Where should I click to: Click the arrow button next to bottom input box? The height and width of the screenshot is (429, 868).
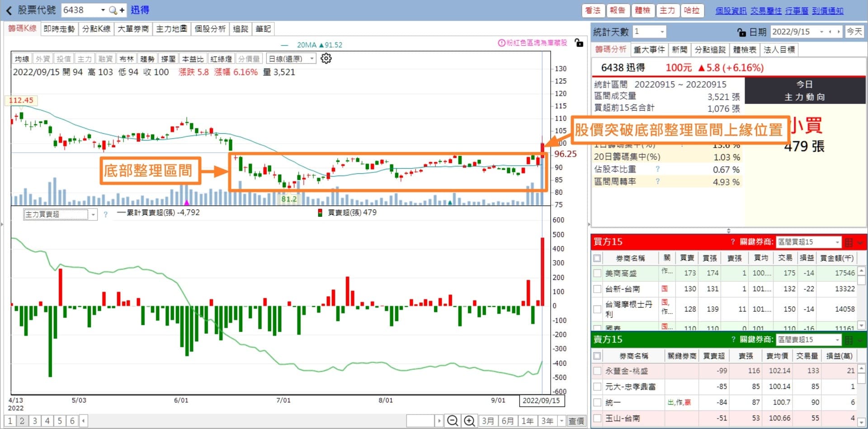(439, 421)
